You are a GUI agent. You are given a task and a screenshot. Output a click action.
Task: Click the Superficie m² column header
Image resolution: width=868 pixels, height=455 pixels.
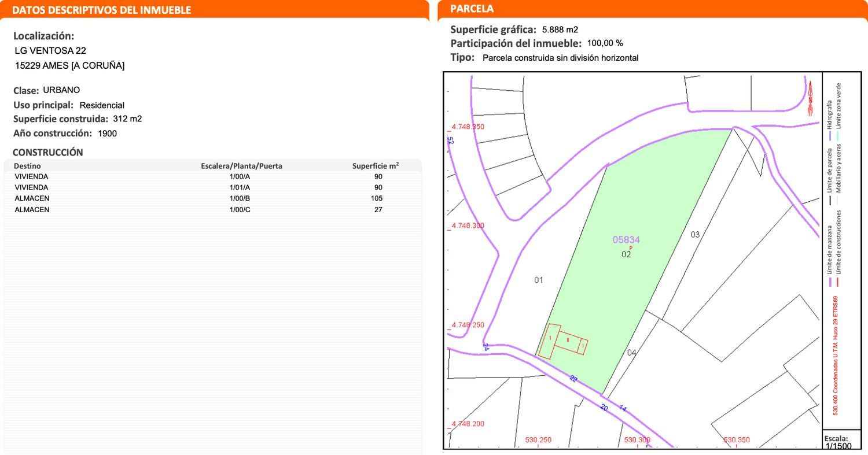(375, 166)
